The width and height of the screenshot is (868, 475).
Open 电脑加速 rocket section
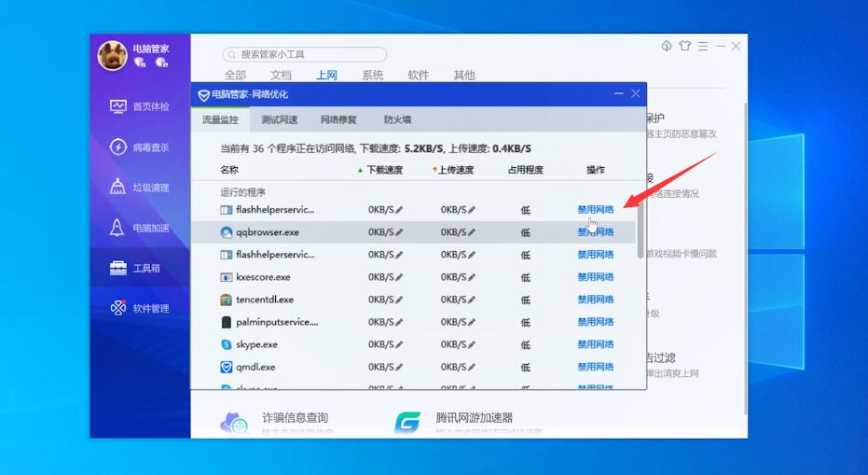point(140,228)
